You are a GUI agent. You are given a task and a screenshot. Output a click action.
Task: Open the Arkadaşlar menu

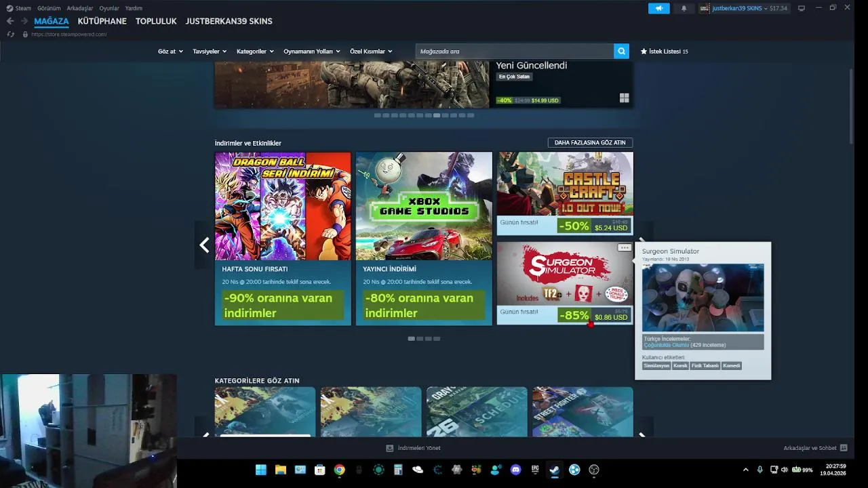point(80,8)
